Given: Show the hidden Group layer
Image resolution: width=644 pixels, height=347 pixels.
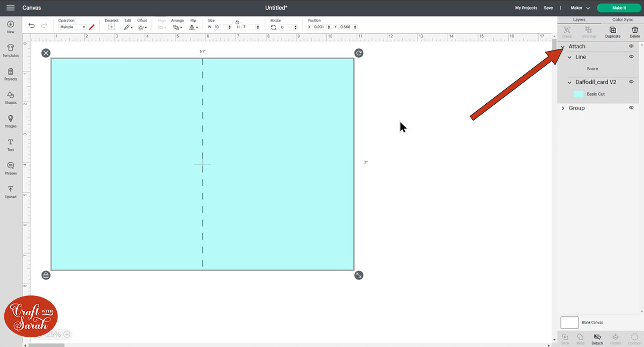Looking at the screenshot, I should [631, 108].
